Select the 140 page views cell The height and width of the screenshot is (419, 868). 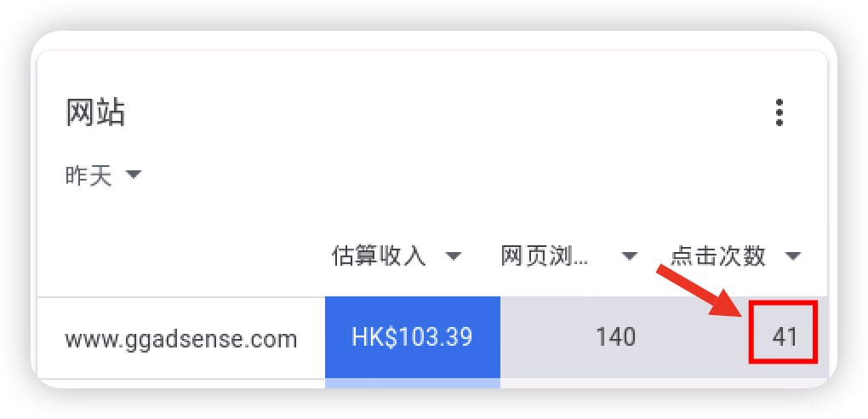tap(615, 337)
